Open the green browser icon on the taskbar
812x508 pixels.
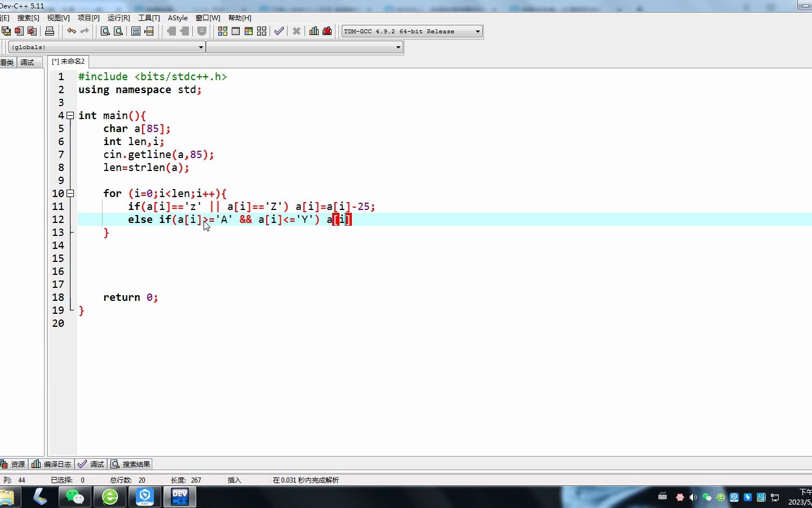point(110,497)
